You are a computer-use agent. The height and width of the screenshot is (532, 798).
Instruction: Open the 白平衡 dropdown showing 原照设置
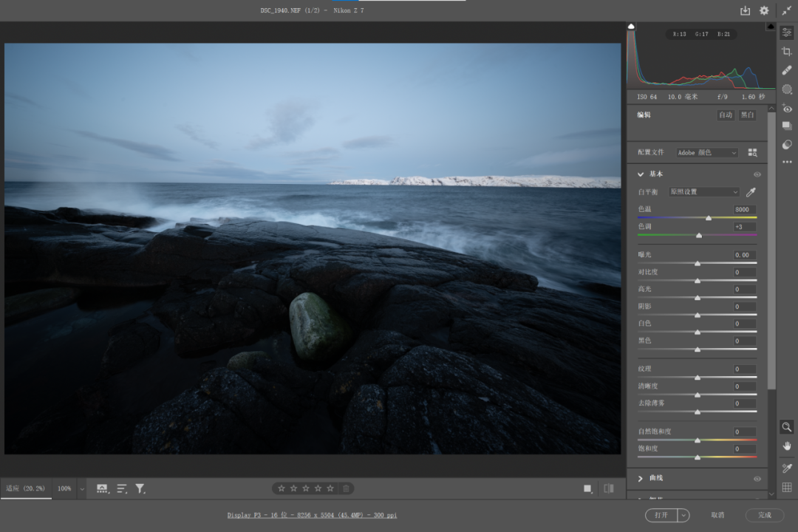click(704, 192)
